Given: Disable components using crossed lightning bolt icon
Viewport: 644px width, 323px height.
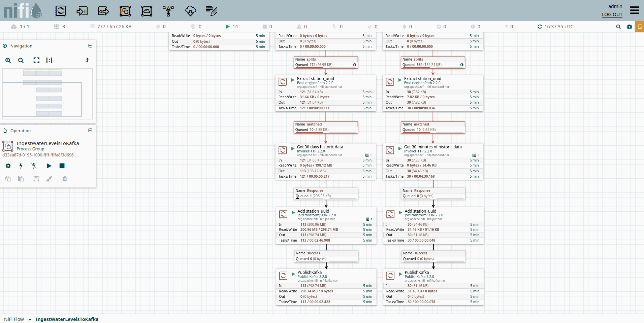Looking at the screenshot, I should pyautogui.click(x=34, y=166).
